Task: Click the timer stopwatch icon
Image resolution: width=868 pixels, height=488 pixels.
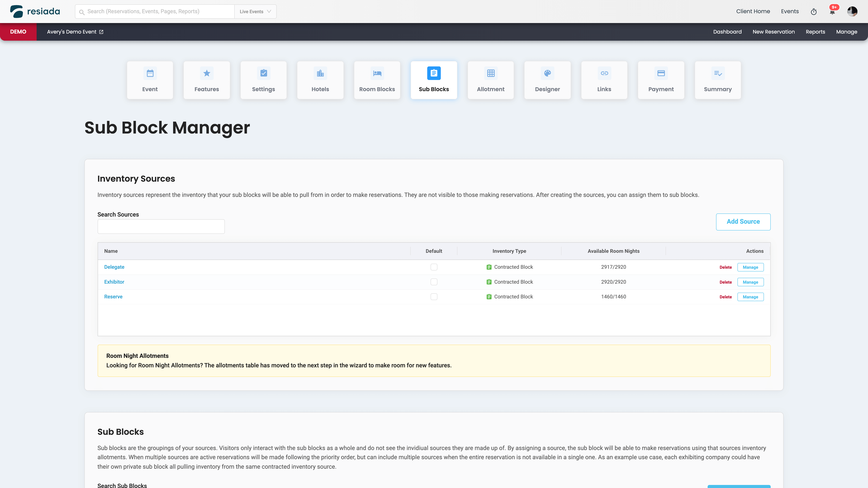Action: coord(813,12)
